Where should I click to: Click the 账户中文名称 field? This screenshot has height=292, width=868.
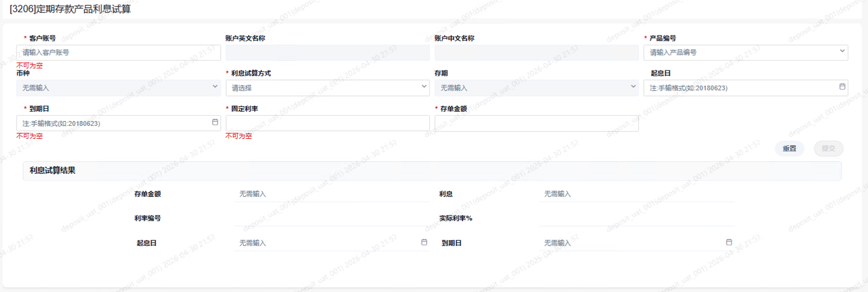[x=536, y=53]
